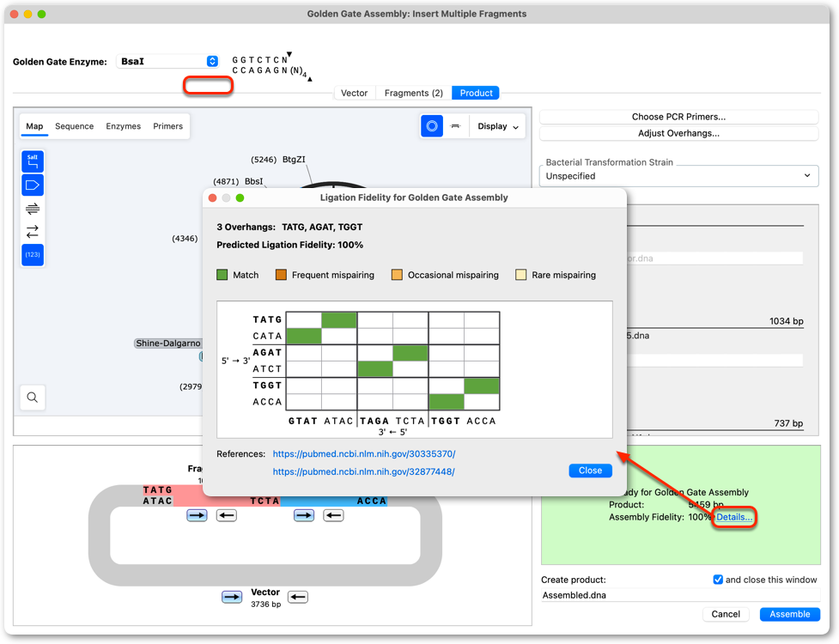Click the green zoom dot of Ligation Fidelity dialog
The image size is (839, 644).
click(x=240, y=197)
